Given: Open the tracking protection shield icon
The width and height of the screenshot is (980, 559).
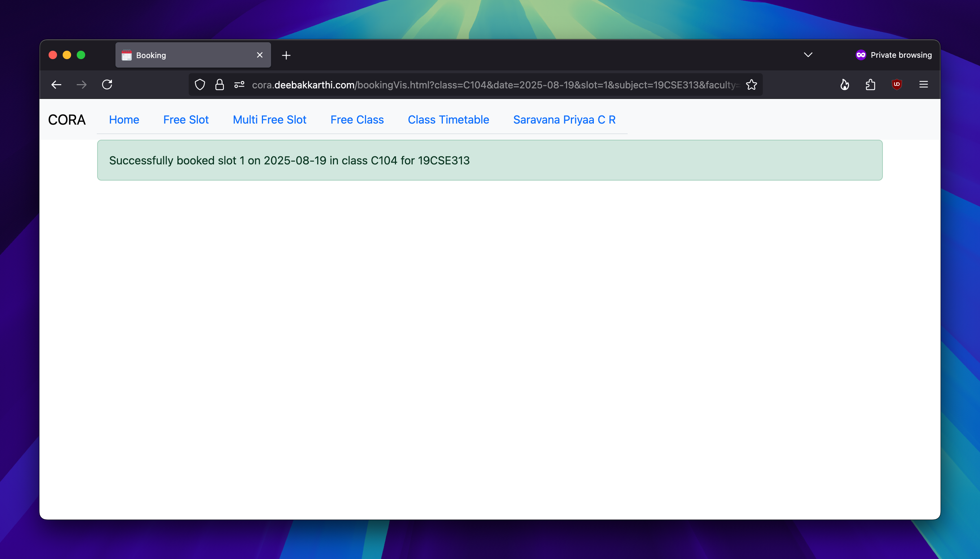Looking at the screenshot, I should [x=200, y=84].
